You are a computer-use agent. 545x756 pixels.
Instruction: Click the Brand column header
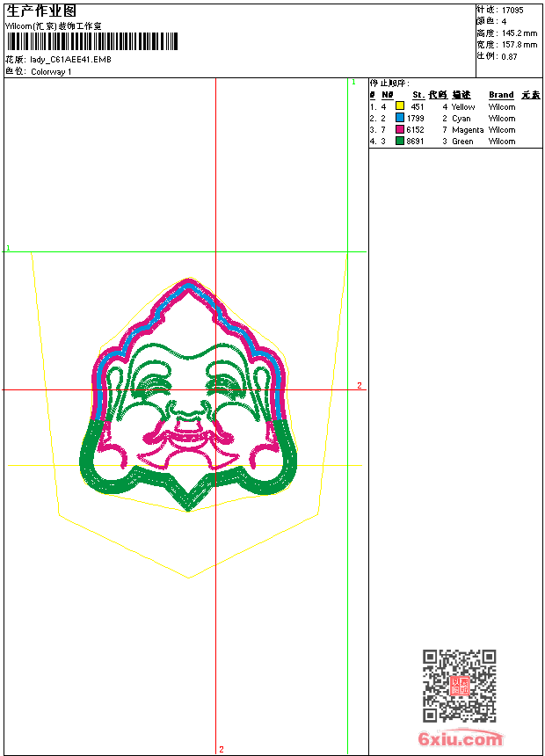501,95
